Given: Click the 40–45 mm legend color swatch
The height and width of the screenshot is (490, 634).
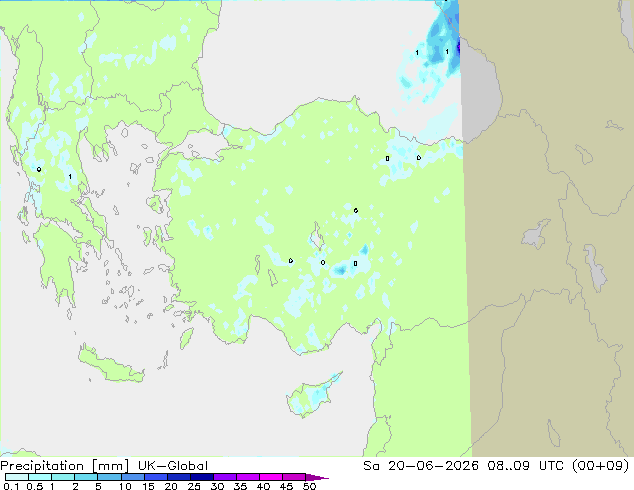Looking at the screenshot, I should 271,477.
